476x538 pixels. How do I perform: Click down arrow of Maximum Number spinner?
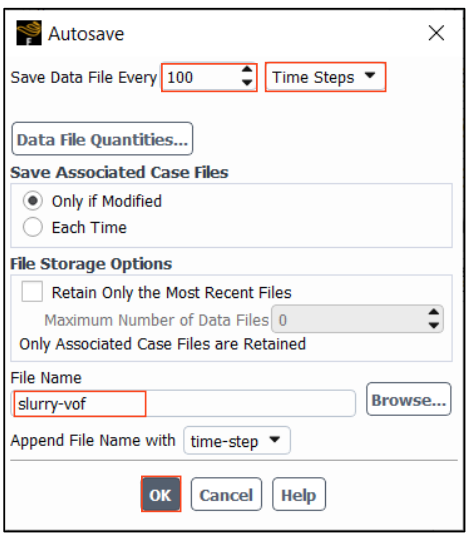434,325
